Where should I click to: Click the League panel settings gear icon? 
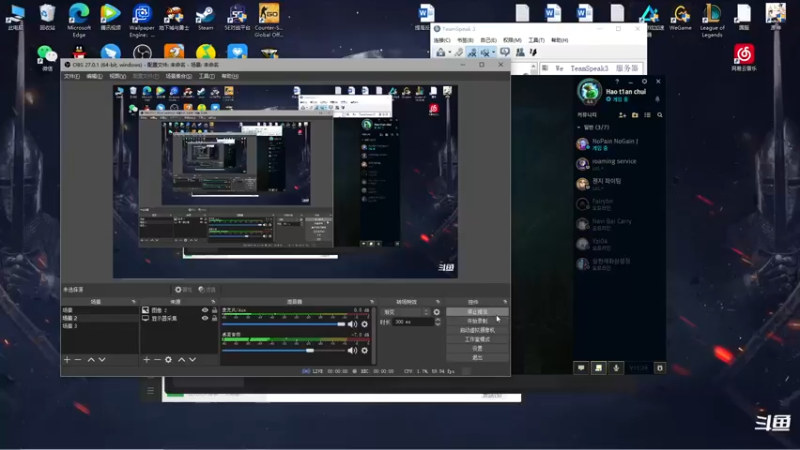[644, 82]
